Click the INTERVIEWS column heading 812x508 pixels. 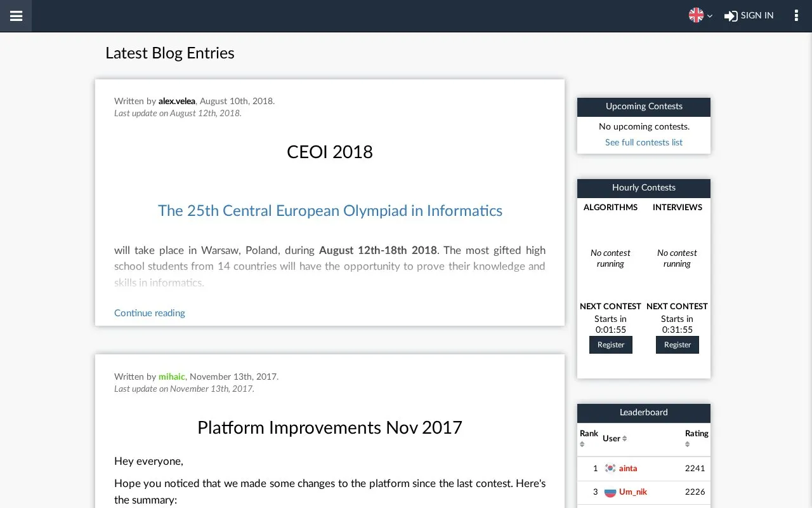(x=678, y=208)
